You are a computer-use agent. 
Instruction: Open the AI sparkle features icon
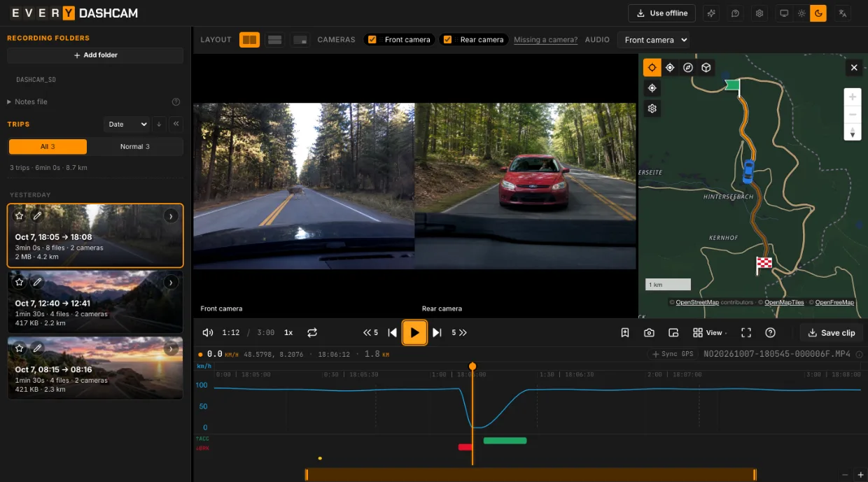tap(711, 13)
